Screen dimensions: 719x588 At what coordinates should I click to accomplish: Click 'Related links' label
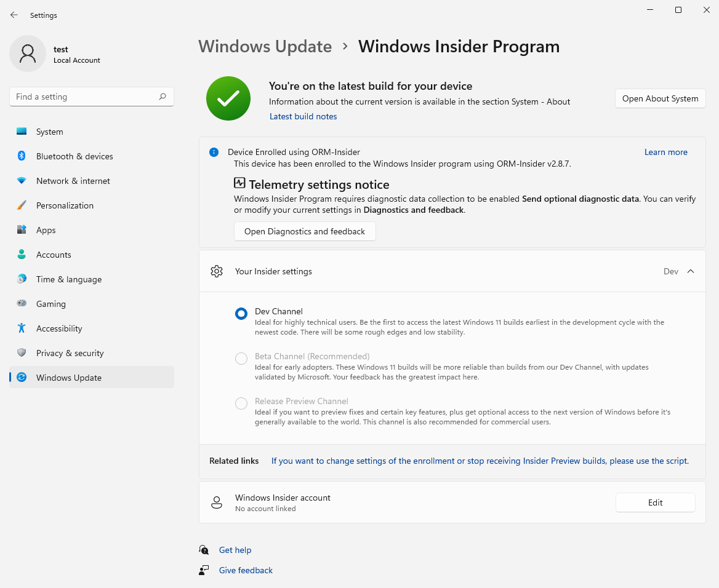coord(234,461)
